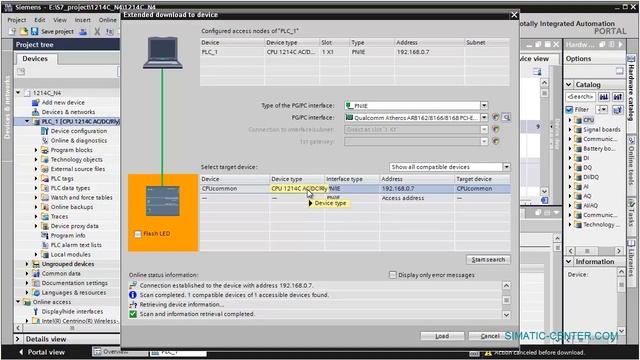Viewport: 640px width, 360px height.
Task: Click the Program info icon
Action: (x=45, y=236)
